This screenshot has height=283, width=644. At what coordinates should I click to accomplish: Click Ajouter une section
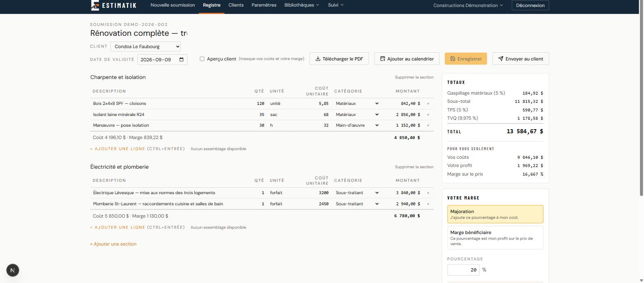pyautogui.click(x=113, y=244)
